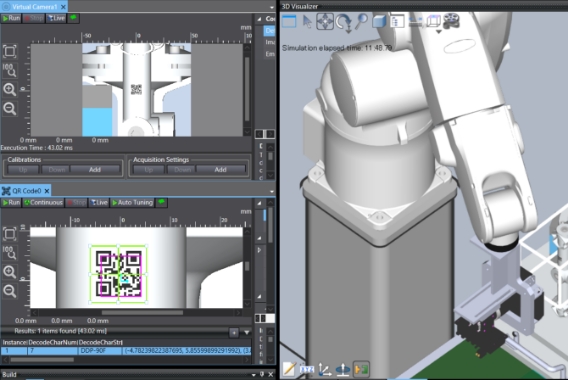Add a calibration in Calibrations group
The height and width of the screenshot is (380, 568).
[95, 169]
